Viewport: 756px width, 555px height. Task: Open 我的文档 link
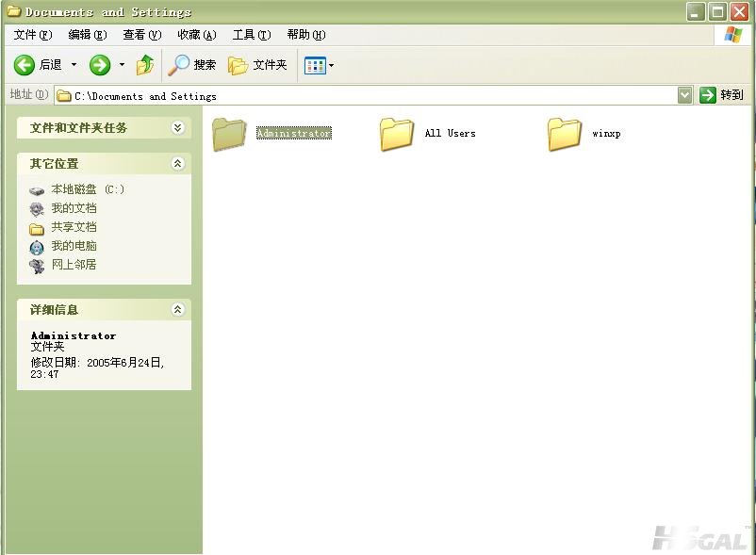click(x=74, y=208)
